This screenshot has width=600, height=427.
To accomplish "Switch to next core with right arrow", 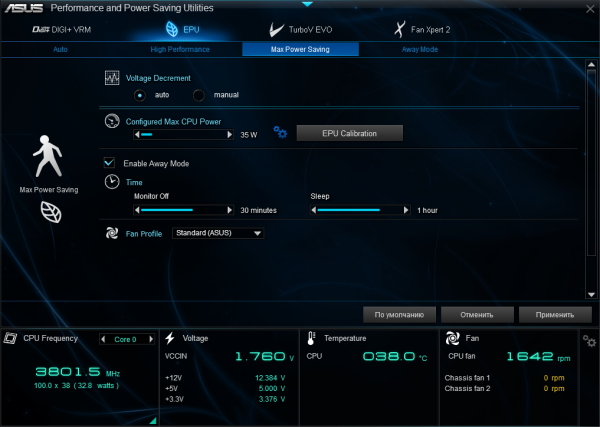I will coord(151,339).
